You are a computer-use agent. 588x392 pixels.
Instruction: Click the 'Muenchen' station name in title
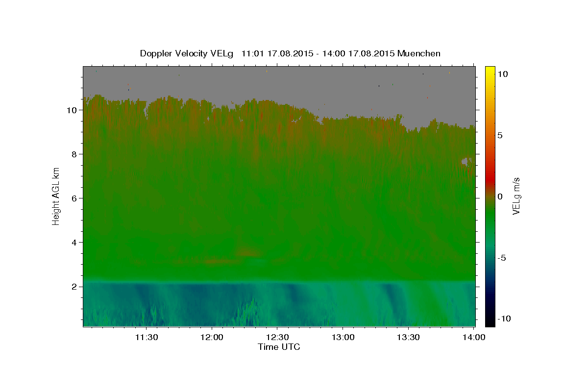pyautogui.click(x=419, y=53)
